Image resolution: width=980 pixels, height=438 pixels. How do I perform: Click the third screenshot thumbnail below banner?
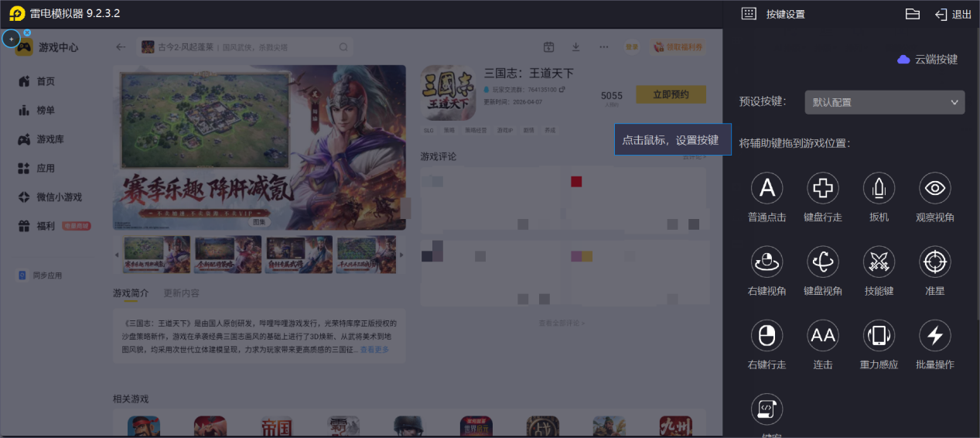click(x=299, y=255)
